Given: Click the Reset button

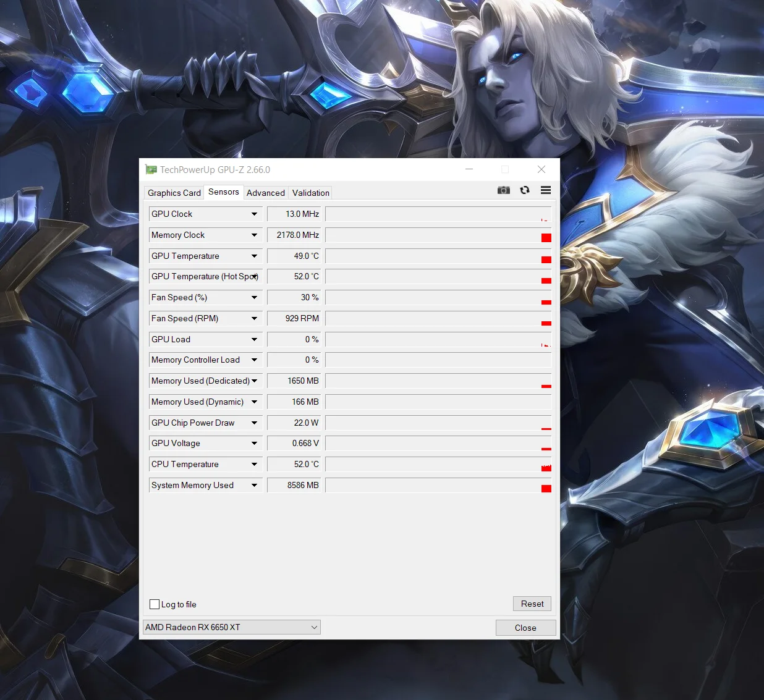Looking at the screenshot, I should click(532, 604).
